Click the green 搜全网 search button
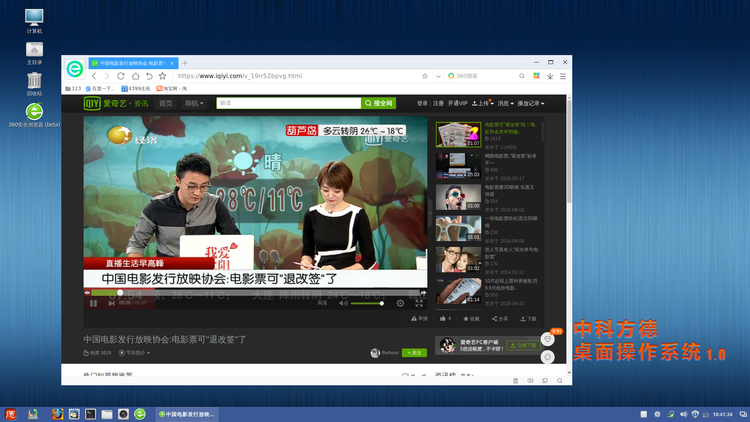The height and width of the screenshot is (422, 750). coord(378,103)
